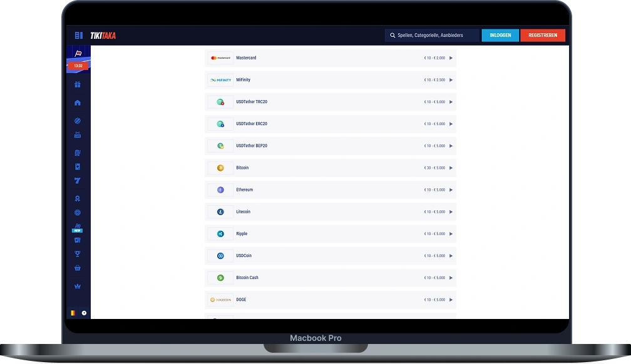The image size is (631, 364).
Task: Collapse the sidebar menu icon next to TikiTaka logo
Action: [78, 36]
